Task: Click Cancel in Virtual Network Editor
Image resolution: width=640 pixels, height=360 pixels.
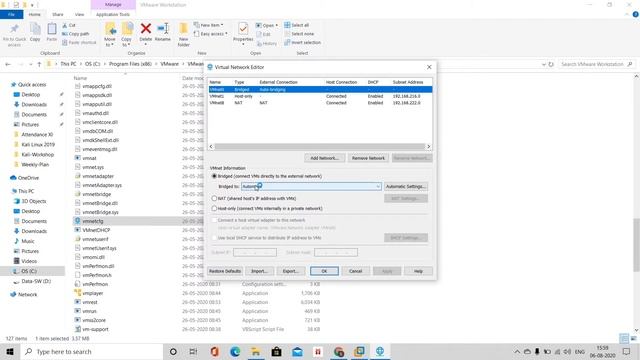Action: (x=356, y=271)
